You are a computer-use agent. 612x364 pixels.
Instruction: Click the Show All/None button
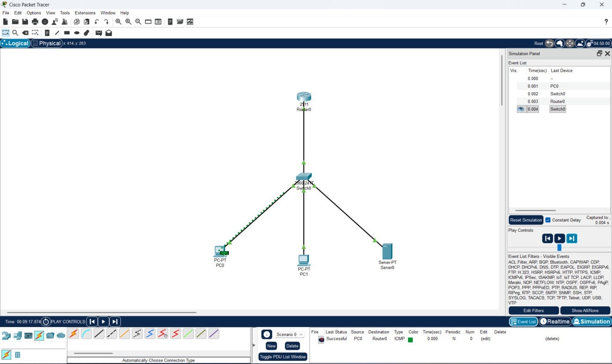[585, 311]
